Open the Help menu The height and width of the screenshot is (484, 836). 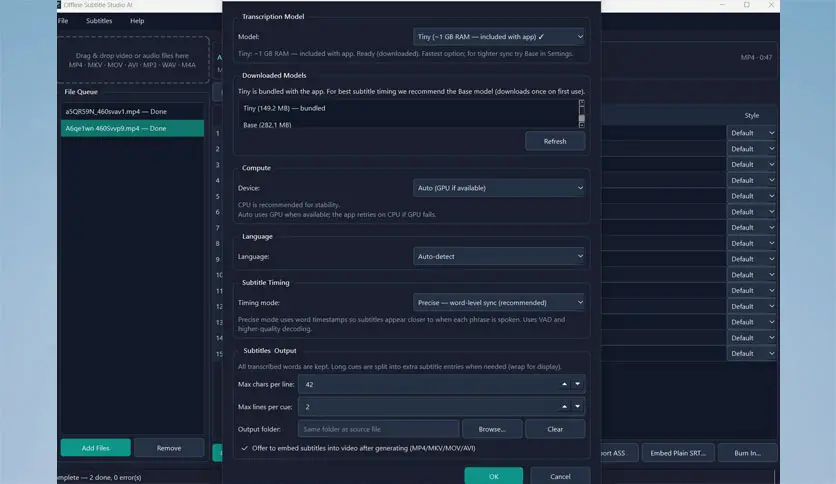tap(137, 21)
